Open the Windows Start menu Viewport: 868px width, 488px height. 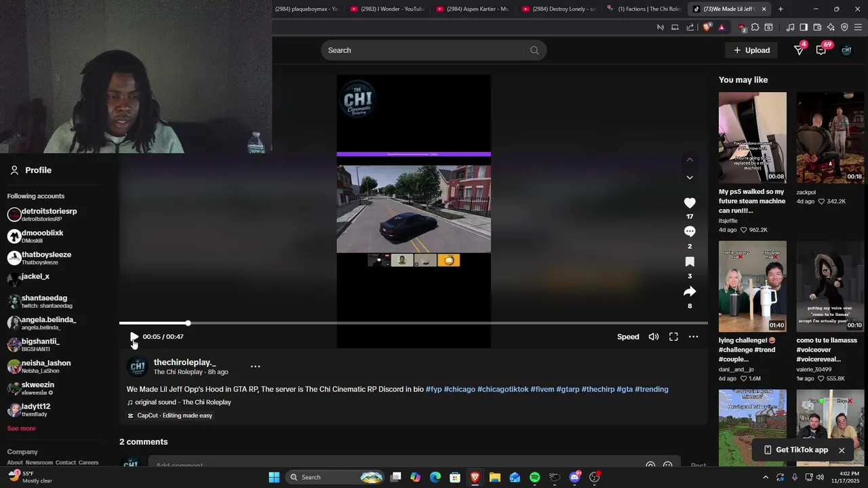point(274,477)
